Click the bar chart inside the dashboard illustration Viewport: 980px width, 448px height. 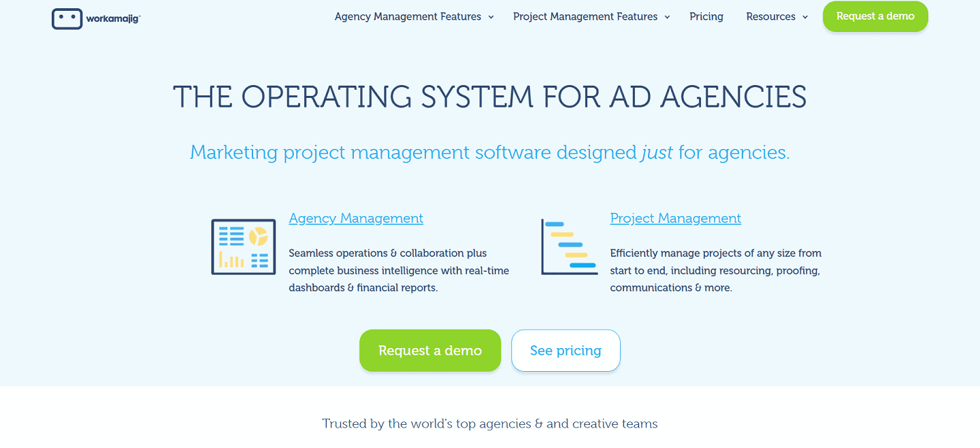[231, 260]
